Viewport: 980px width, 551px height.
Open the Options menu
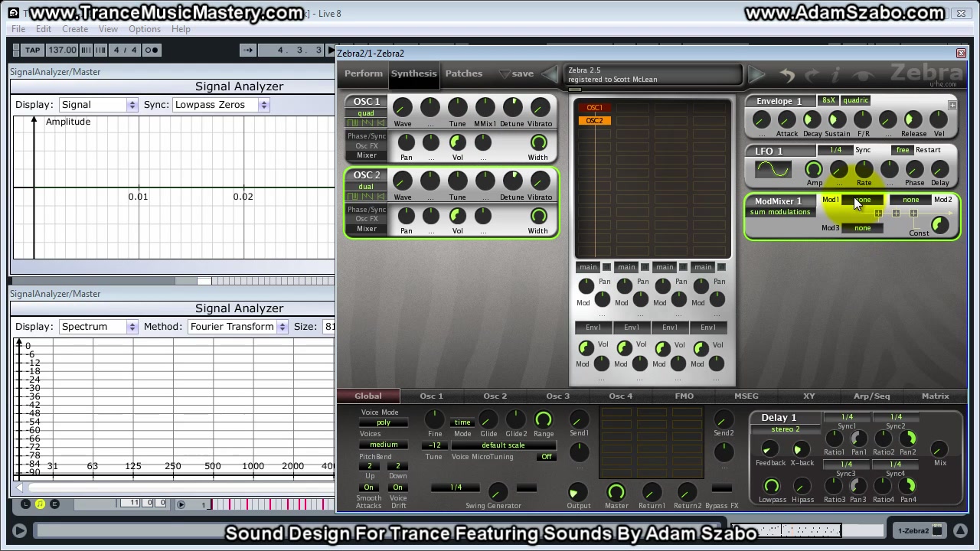point(145,29)
